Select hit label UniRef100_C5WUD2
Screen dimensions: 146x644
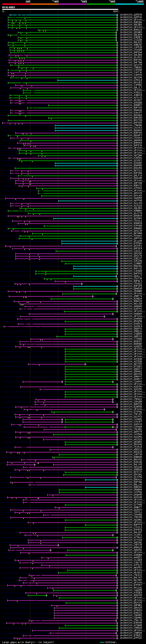(x=131, y=67)
